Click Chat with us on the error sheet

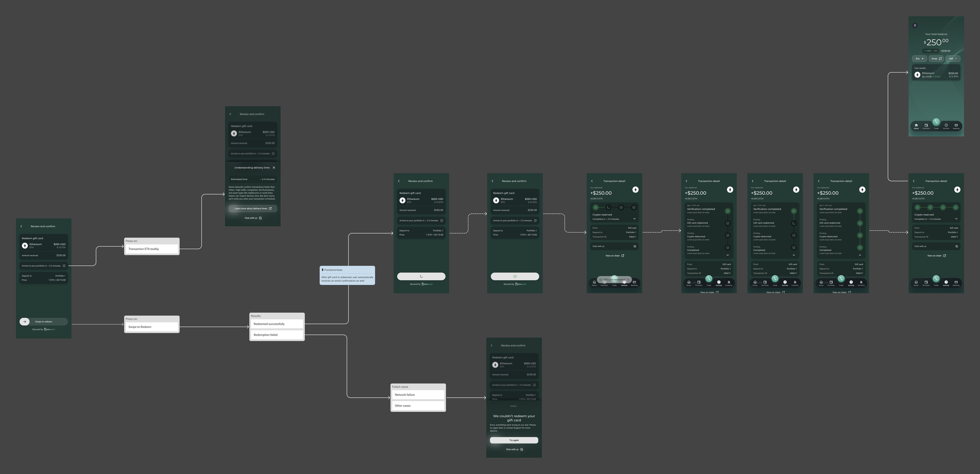coord(514,450)
